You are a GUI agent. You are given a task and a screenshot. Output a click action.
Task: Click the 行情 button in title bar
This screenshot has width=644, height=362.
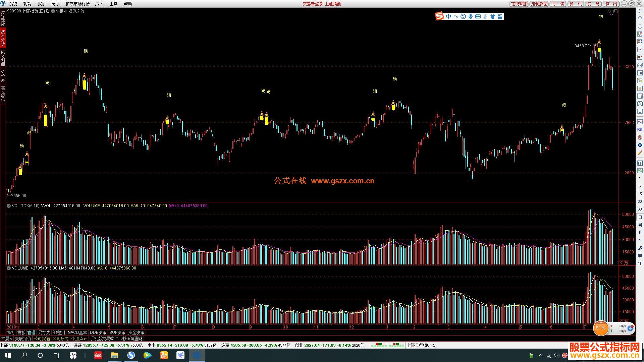pos(558,4)
